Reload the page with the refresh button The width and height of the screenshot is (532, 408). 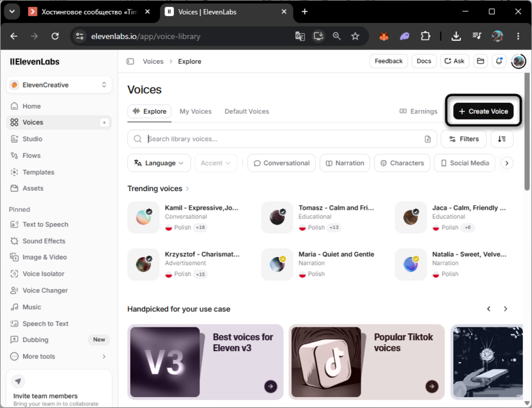[x=55, y=36]
